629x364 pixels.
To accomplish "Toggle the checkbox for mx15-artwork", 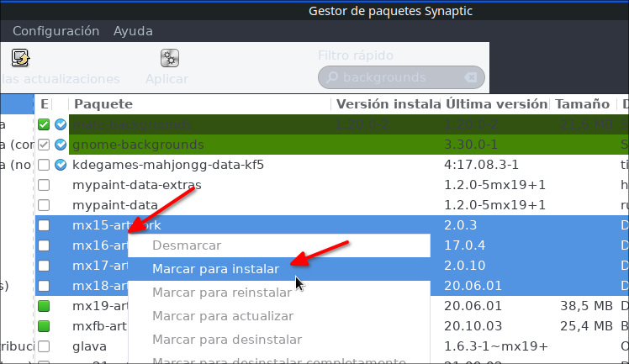I will pos(44,225).
